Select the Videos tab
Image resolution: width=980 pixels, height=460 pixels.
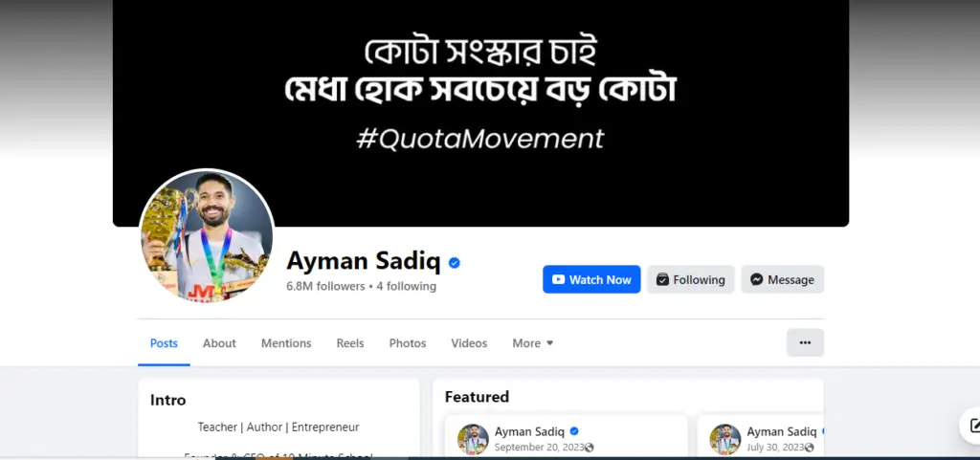pyautogui.click(x=469, y=343)
